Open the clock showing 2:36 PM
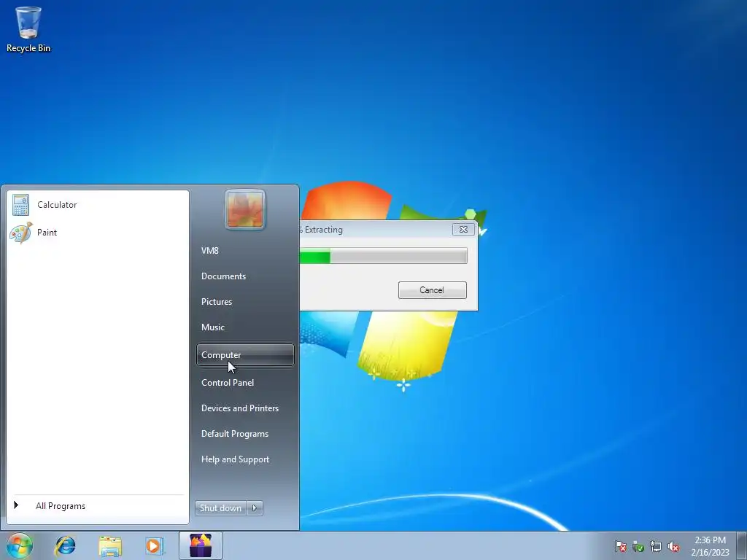The image size is (747, 560). click(x=710, y=546)
